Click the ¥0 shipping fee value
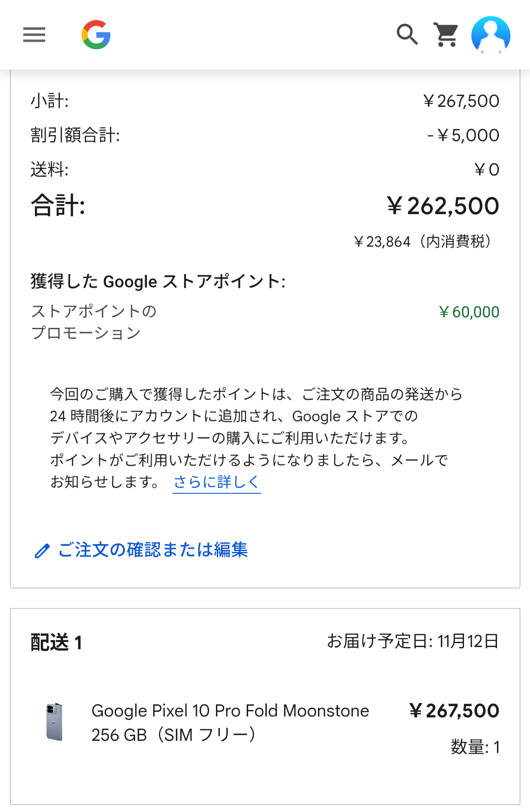This screenshot has height=812, width=530. pos(487,170)
